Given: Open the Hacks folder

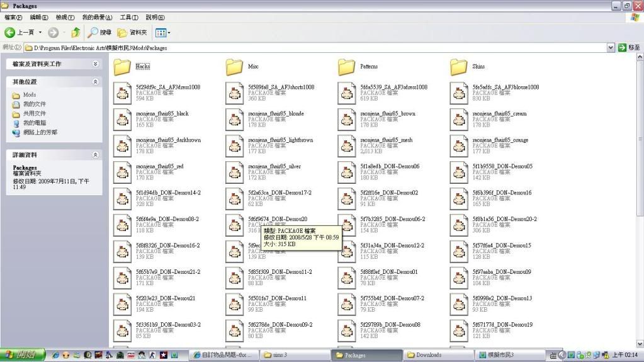Looking at the screenshot, I should click(x=122, y=67).
